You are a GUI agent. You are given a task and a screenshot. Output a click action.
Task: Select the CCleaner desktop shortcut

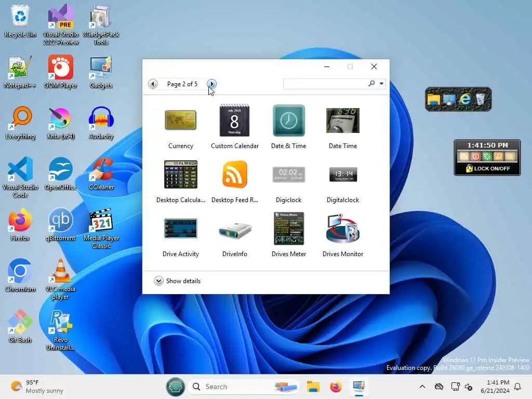[x=101, y=174]
